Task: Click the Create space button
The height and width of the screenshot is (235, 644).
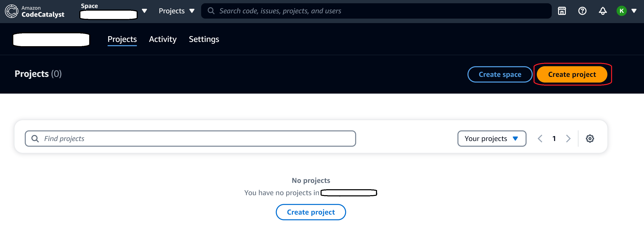Action: (500, 74)
